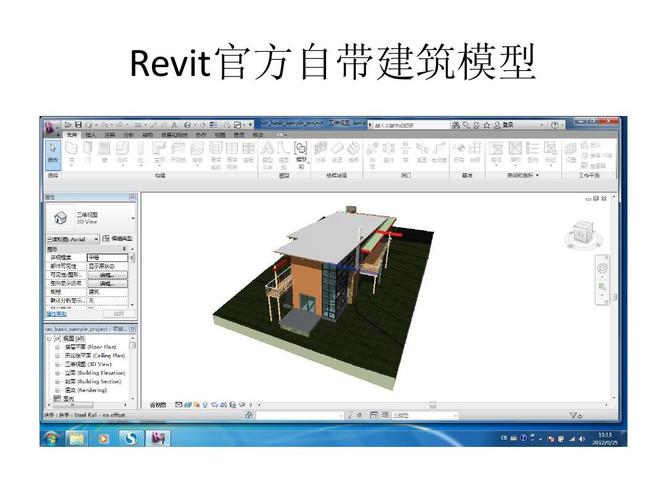Select the Model Text tool
This screenshot has width=667, height=500.
point(267,155)
